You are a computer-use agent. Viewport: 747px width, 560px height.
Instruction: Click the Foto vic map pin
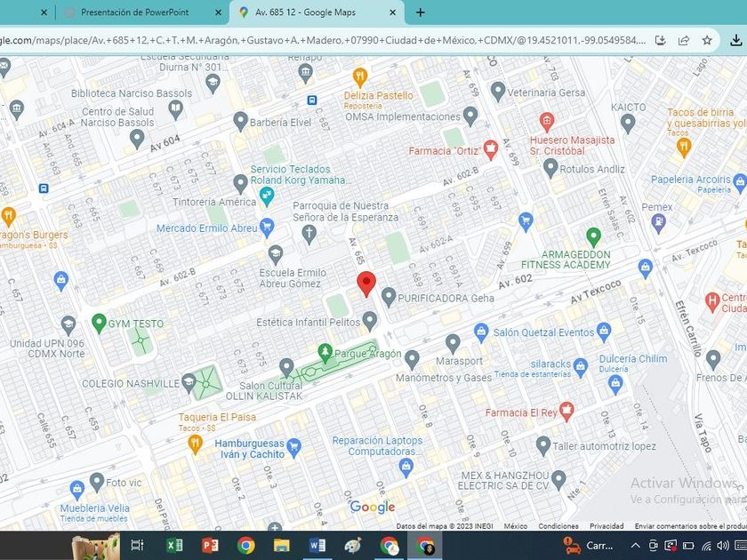97,482
